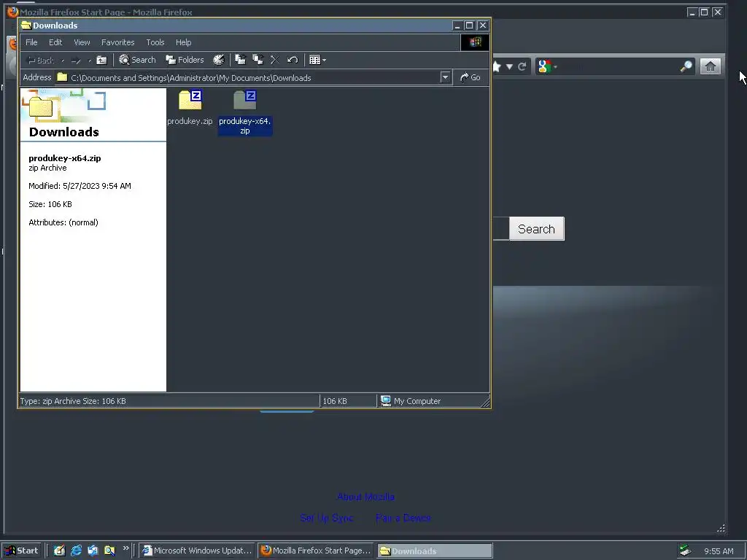Expand the Forward history dropdown arrow
Screen dimensions: 747x560
point(90,61)
